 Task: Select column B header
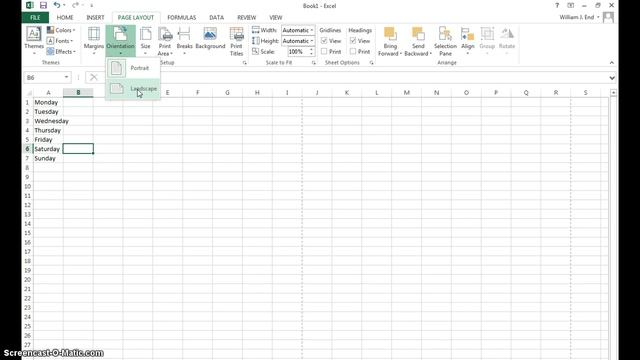pyautogui.click(x=78, y=93)
